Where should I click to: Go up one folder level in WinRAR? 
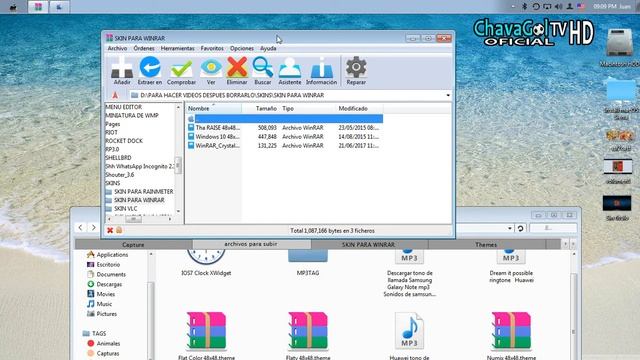click(x=115, y=95)
